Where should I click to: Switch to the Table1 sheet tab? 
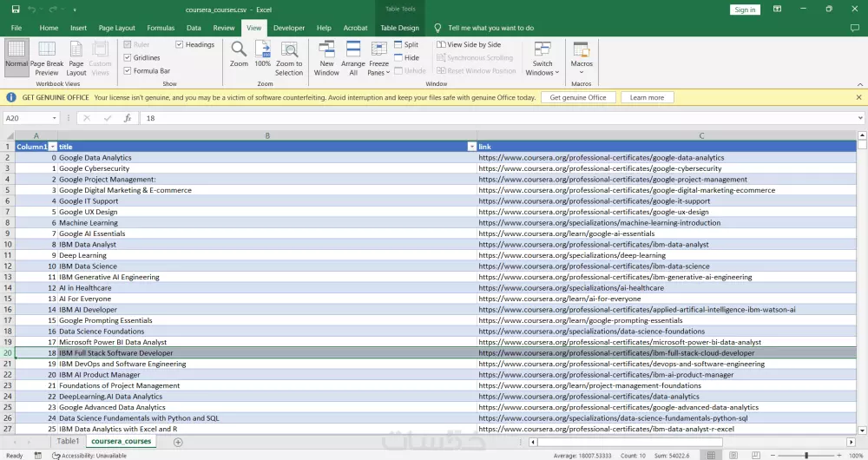[68, 442]
